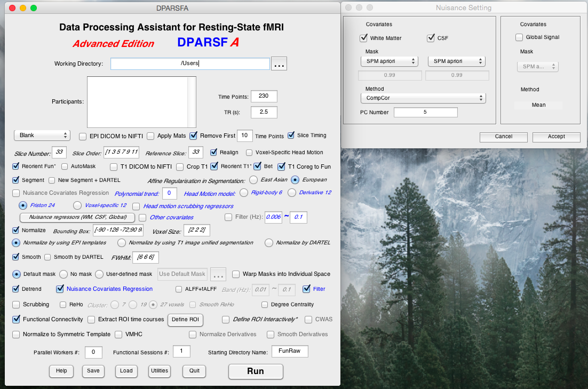The width and height of the screenshot is (588, 389).
Task: Click the mask file browse (...) button
Action: click(218, 274)
